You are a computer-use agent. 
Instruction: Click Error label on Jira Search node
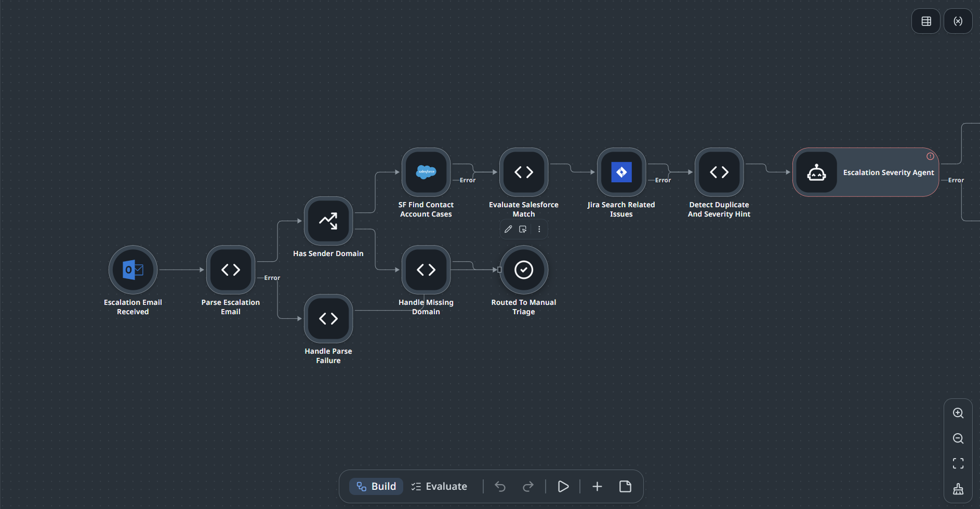coord(663,180)
